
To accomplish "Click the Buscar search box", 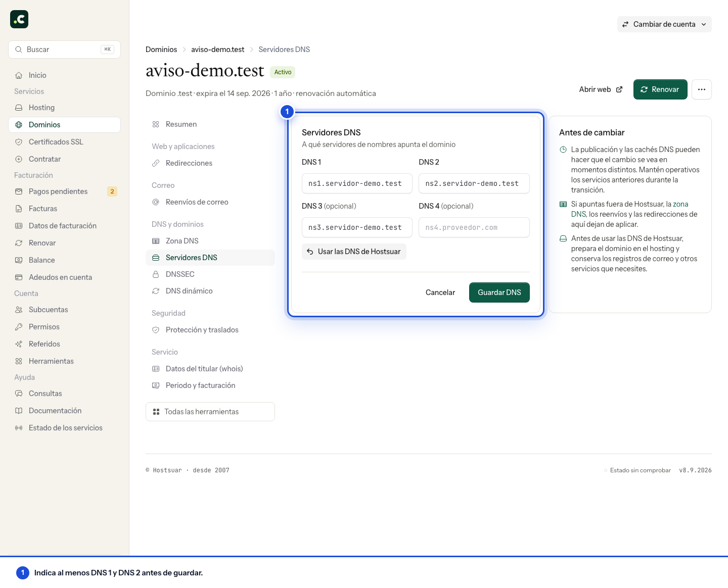I will 64,50.
